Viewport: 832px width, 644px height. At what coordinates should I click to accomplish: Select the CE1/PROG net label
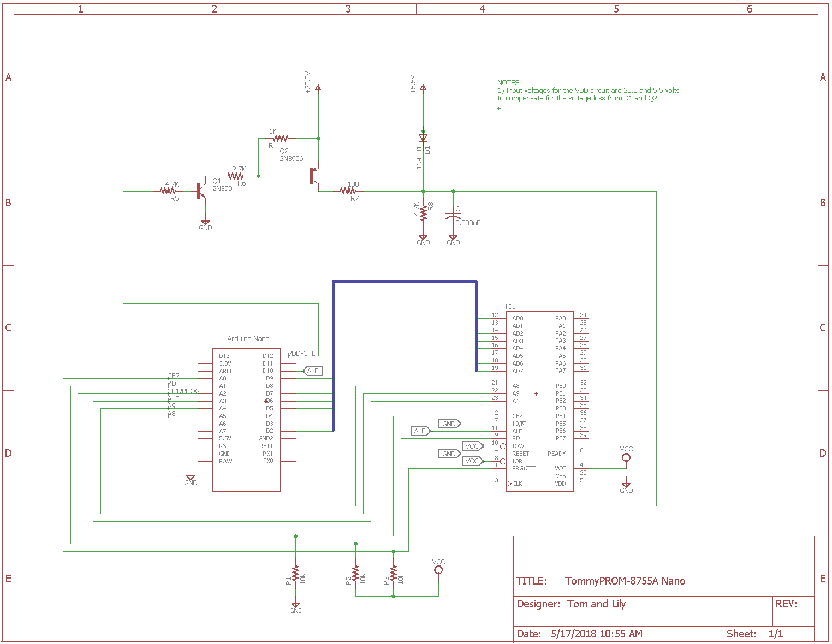click(x=183, y=391)
